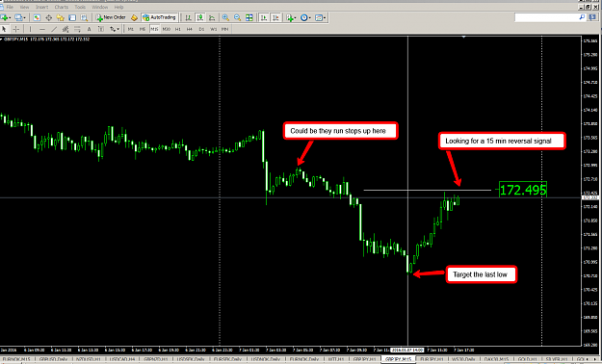This screenshot has height=364, width=602.
Task: Open the Templates icon
Action: click(319, 17)
